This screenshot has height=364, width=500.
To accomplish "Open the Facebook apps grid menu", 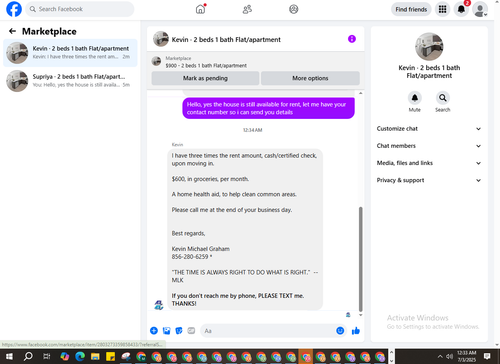I will tap(442, 9).
